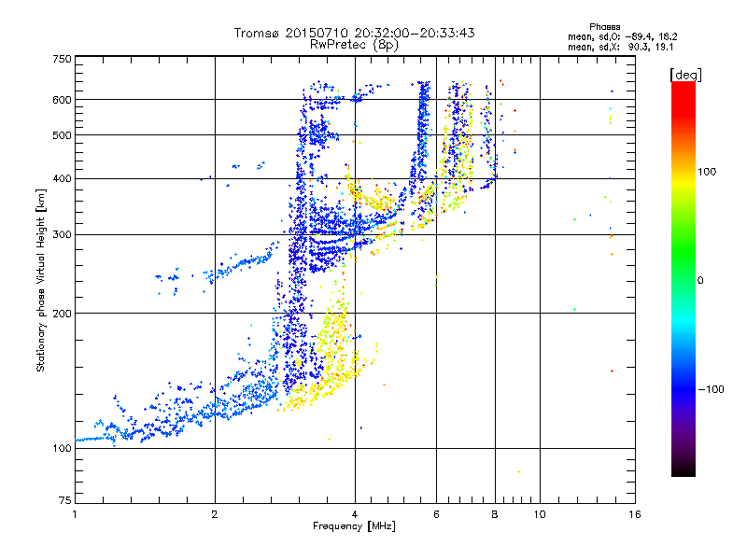The height and width of the screenshot is (560, 747).
Task: Click the 'mean, sd,O: -89.4, 18.2' text
Action: point(622,36)
